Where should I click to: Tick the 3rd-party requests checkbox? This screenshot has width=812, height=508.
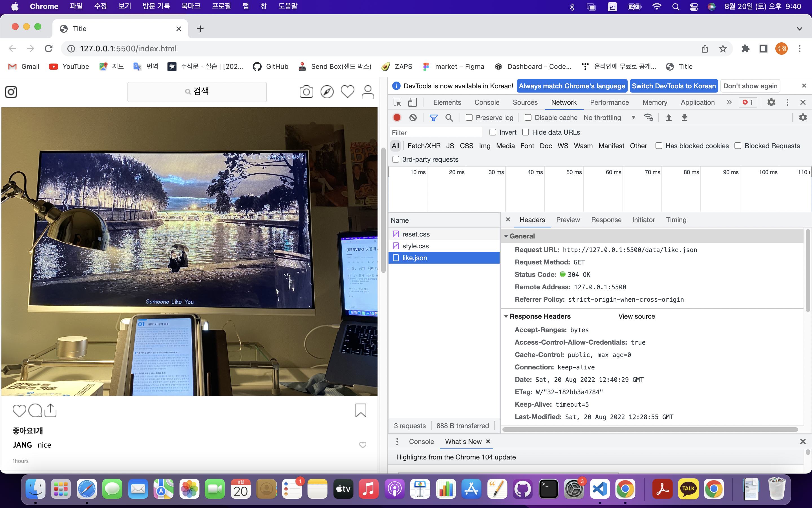(x=396, y=159)
